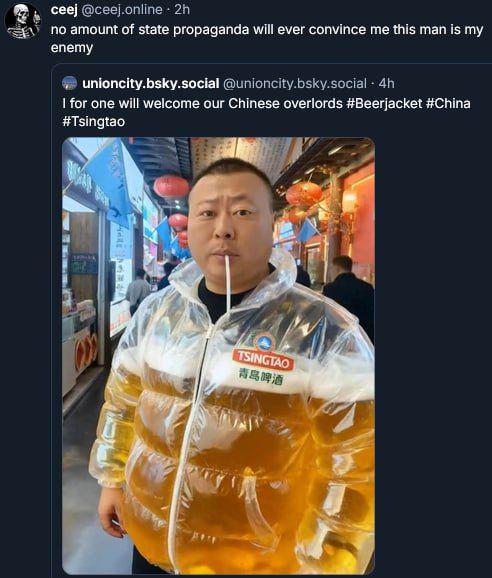Open the 2h post timestamp
Viewport: 492px width, 578px height.
click(182, 10)
